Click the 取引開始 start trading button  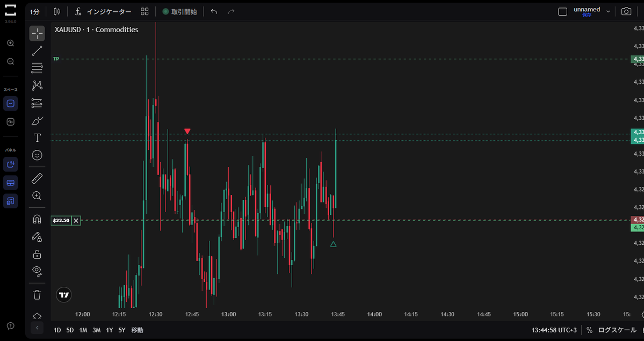click(x=180, y=12)
